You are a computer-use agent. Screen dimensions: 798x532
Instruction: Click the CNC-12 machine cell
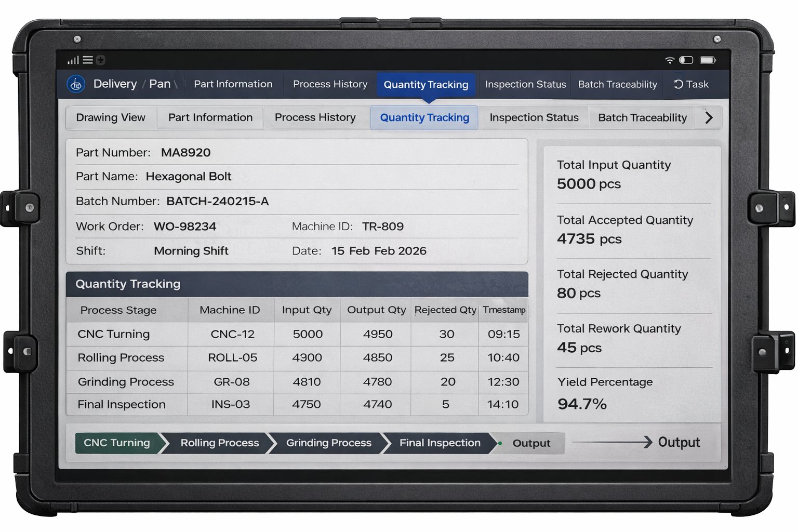[232, 334]
